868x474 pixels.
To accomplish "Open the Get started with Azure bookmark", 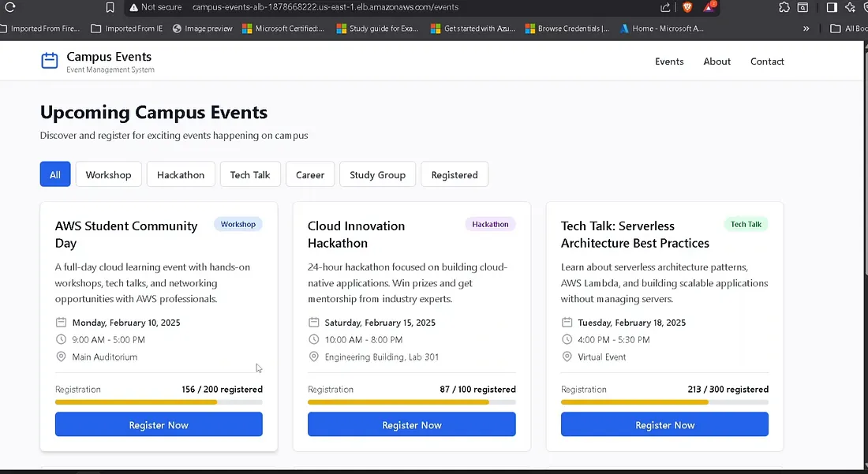I will click(473, 28).
